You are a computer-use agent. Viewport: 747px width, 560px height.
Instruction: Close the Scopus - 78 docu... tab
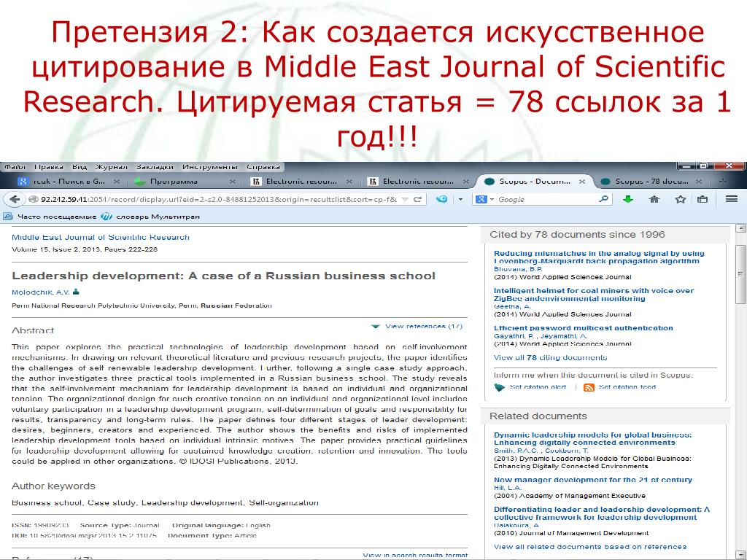pyautogui.click(x=698, y=182)
